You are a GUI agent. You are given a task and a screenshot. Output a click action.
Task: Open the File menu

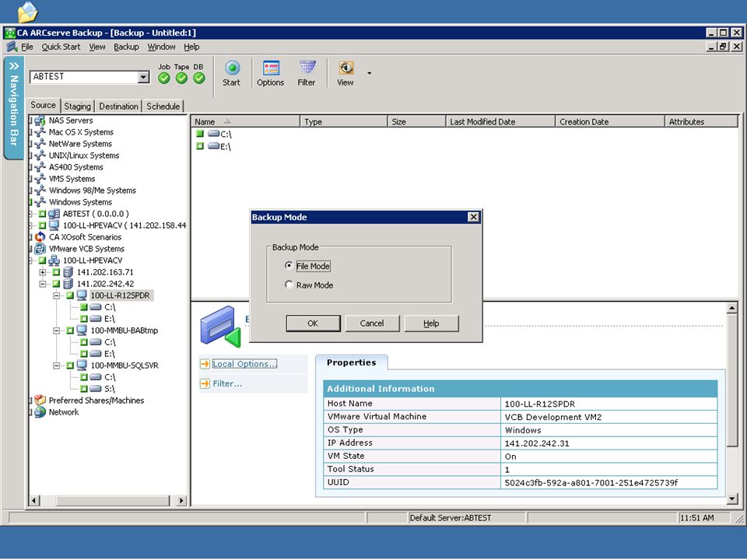click(27, 47)
